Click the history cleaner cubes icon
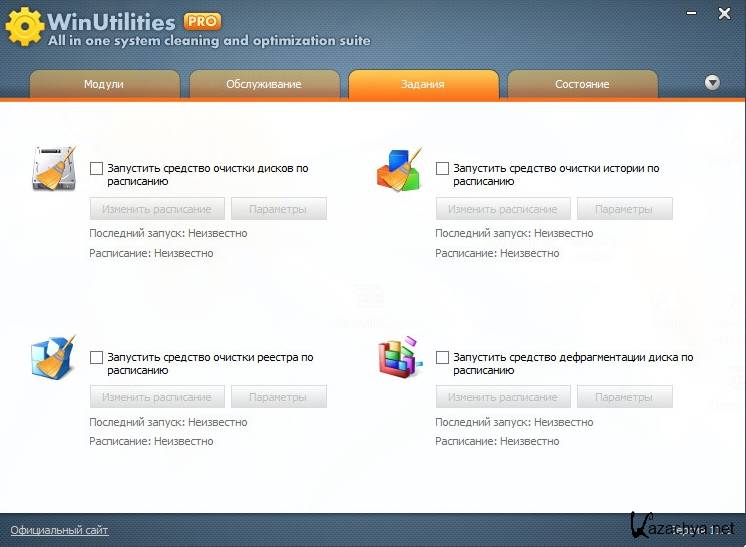The width and height of the screenshot is (746, 547). 398,168
